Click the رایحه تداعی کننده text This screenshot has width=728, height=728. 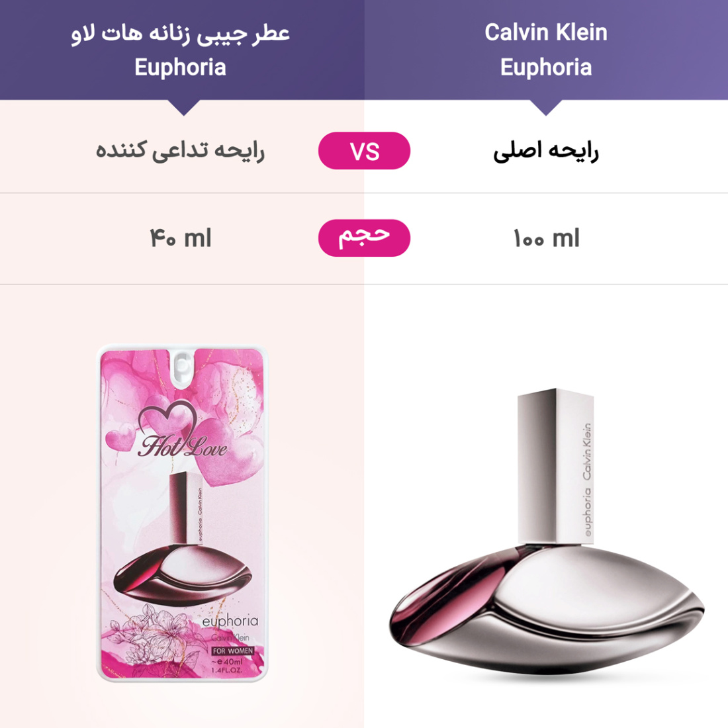181,151
